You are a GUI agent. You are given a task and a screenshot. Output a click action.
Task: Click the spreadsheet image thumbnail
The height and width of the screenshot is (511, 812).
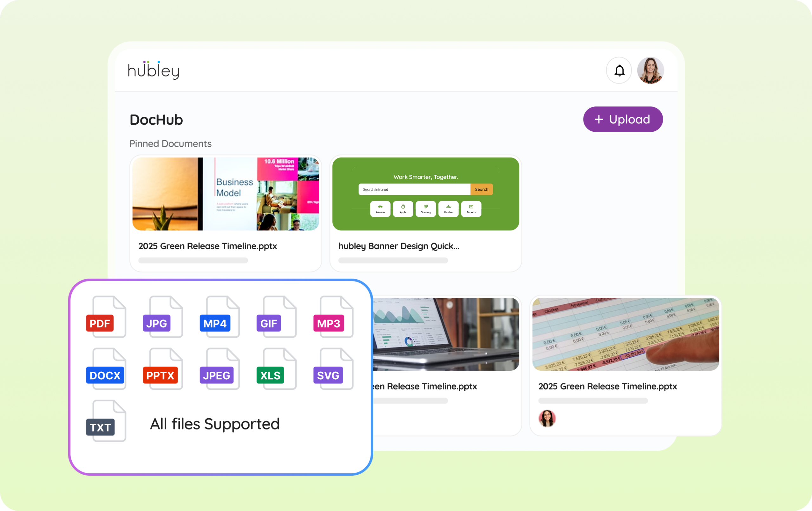click(625, 334)
